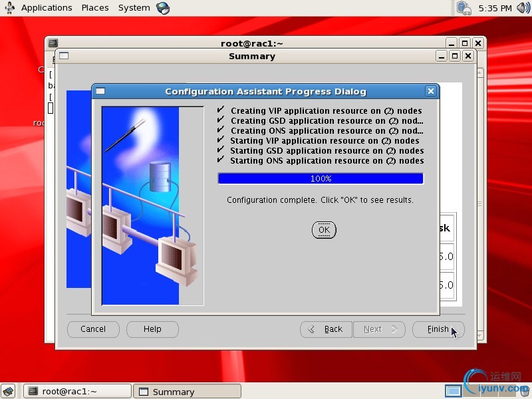Click the network connection tray icon
The width and height of the screenshot is (532, 399).
464,8
